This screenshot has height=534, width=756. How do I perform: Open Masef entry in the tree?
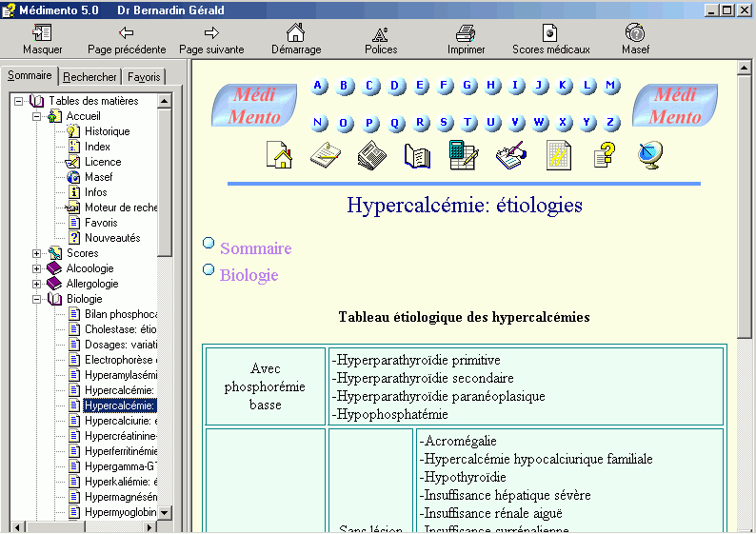coord(98,177)
